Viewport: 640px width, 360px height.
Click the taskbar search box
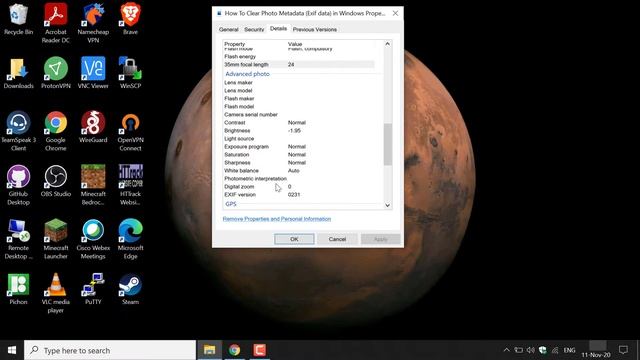[110, 350]
